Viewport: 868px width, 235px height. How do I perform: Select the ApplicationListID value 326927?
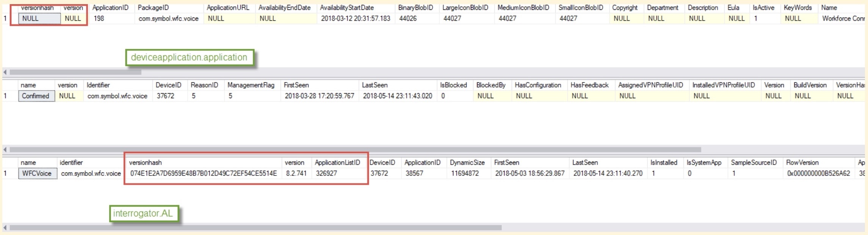326,174
